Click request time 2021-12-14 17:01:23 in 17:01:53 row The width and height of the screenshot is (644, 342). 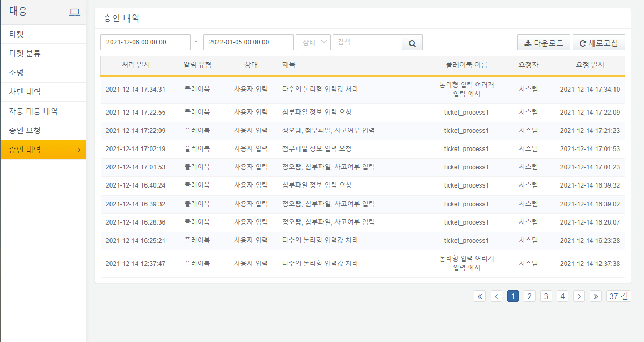click(590, 167)
